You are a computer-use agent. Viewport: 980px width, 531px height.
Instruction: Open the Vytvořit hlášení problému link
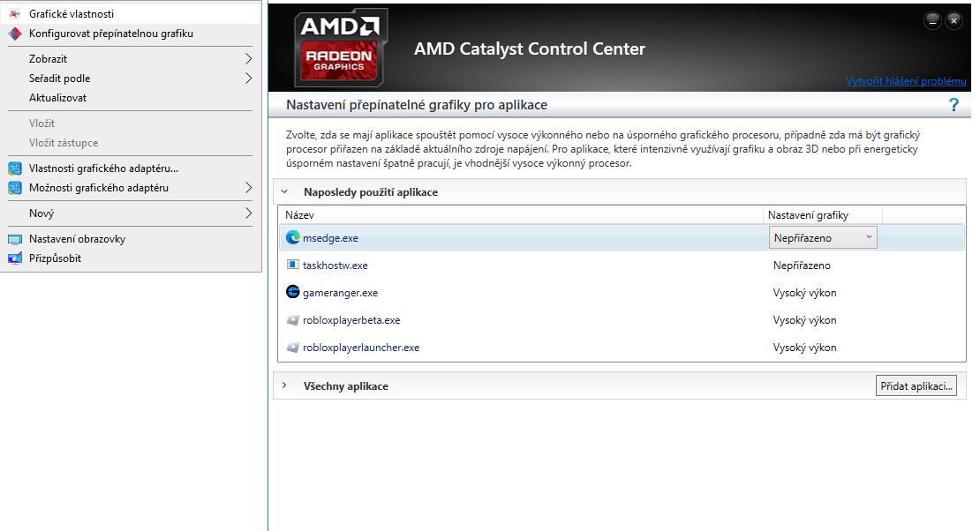coord(906,81)
